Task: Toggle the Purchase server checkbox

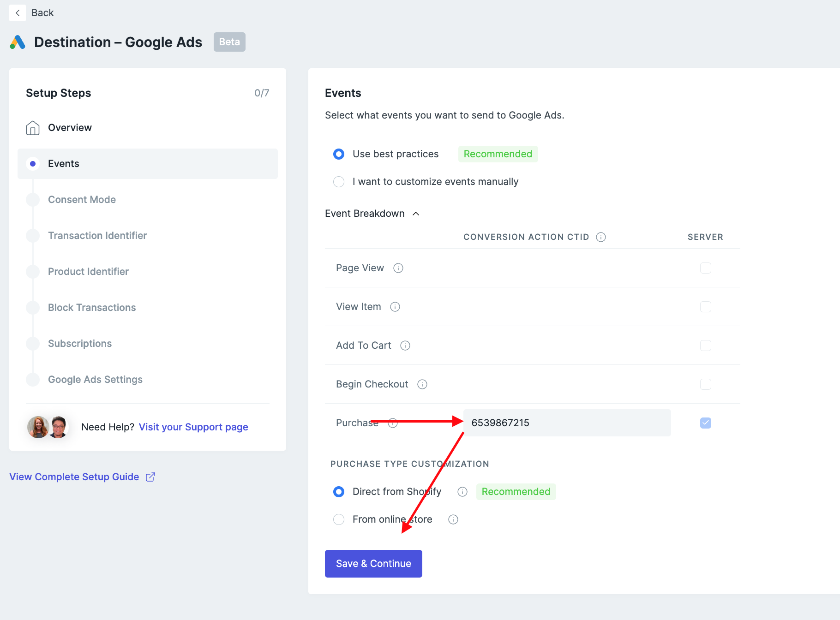Action: point(706,423)
